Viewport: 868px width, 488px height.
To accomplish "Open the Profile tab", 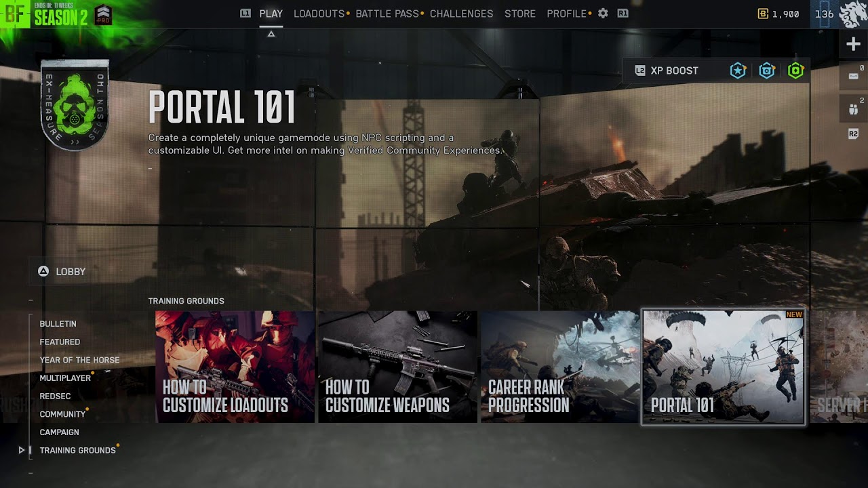I will [567, 14].
